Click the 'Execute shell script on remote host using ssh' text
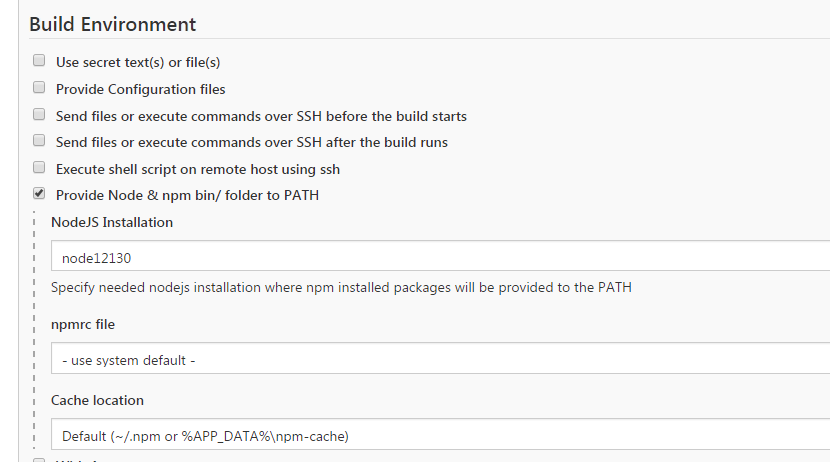Screen dimensions: 830x462 [x=198, y=169]
